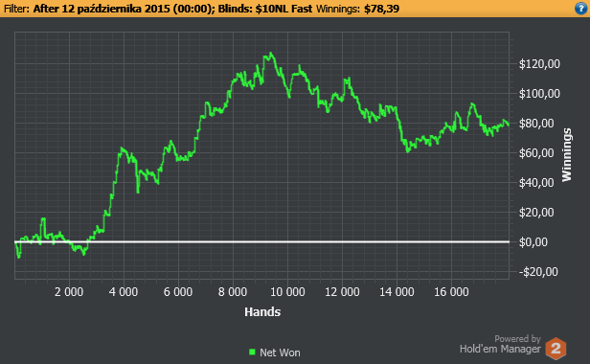Click the Blinds $10NL Fast filter text
The image size is (590, 364).
(265, 9)
